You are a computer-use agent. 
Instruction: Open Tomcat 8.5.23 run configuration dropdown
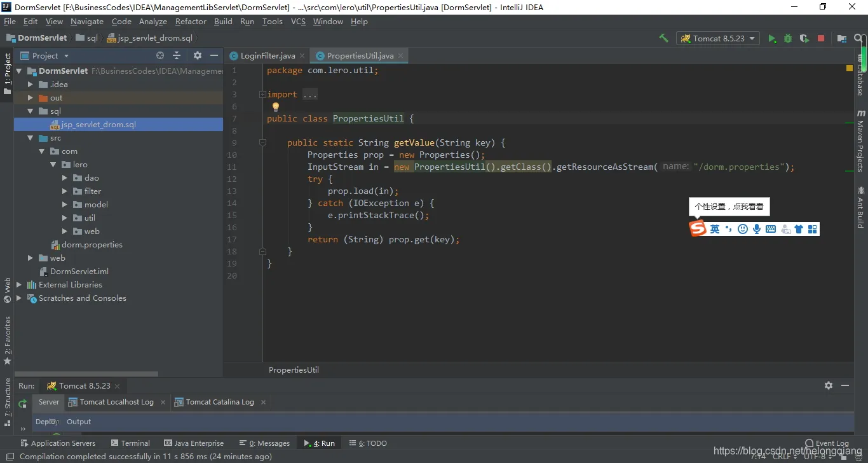pyautogui.click(x=718, y=38)
